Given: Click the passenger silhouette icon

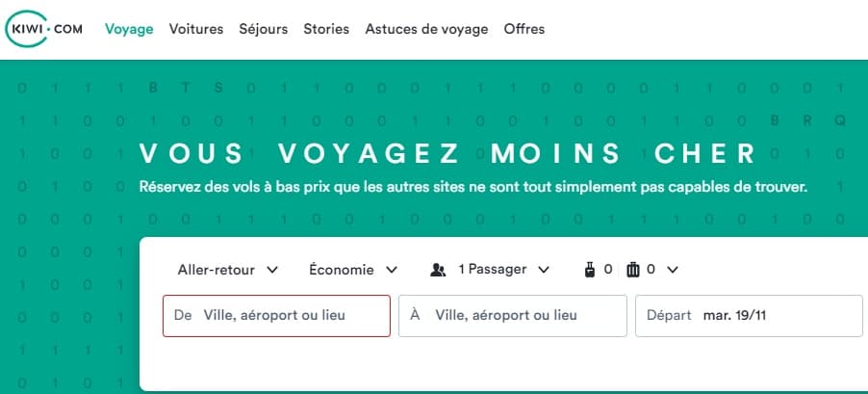Looking at the screenshot, I should 439,270.
